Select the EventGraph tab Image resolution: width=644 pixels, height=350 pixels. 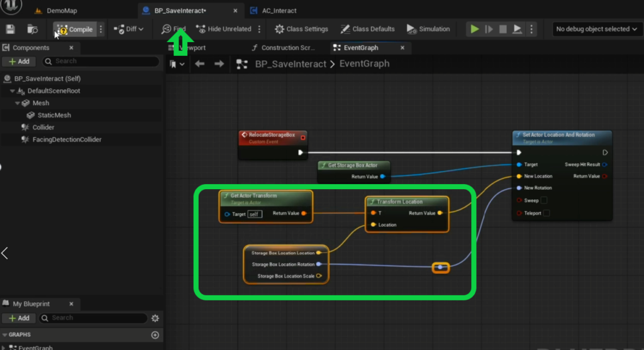coord(361,48)
